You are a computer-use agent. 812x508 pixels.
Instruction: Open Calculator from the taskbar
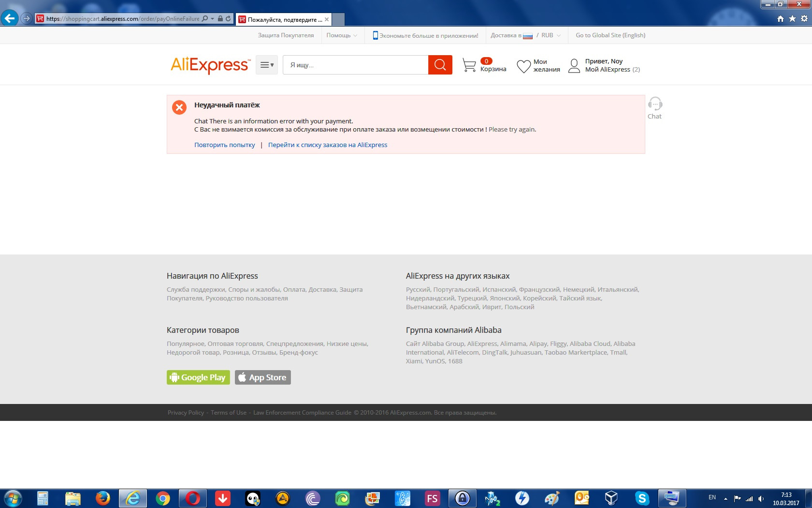(x=43, y=498)
